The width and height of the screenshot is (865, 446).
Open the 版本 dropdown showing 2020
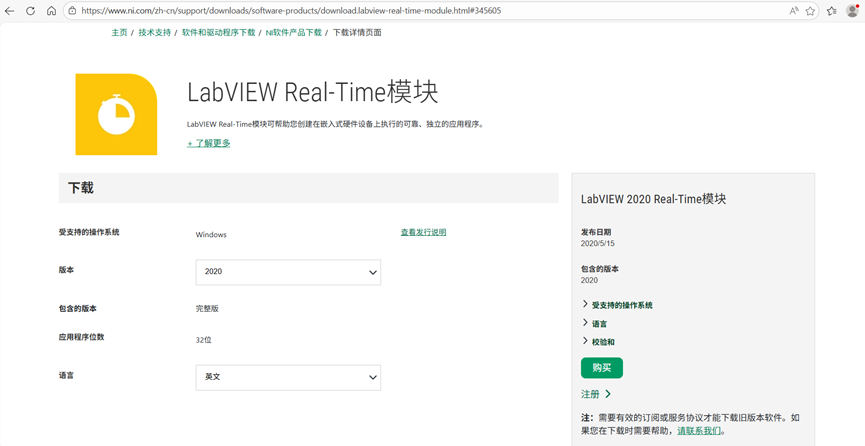point(288,272)
